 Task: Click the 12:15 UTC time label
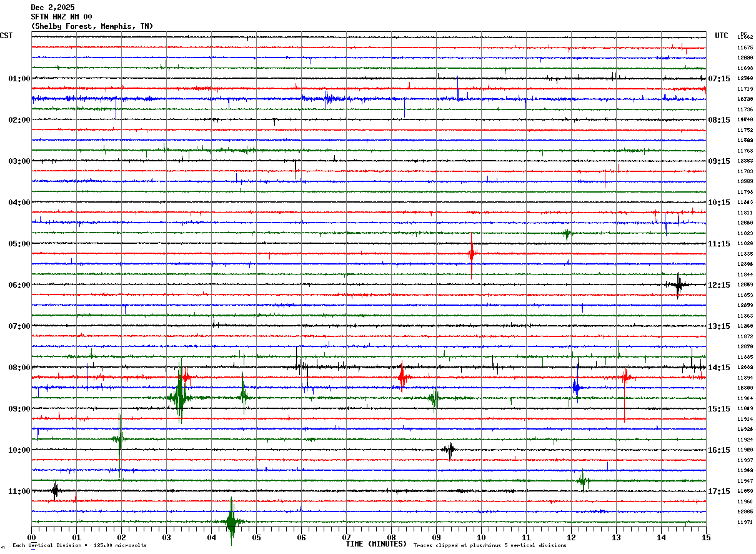[719, 285]
